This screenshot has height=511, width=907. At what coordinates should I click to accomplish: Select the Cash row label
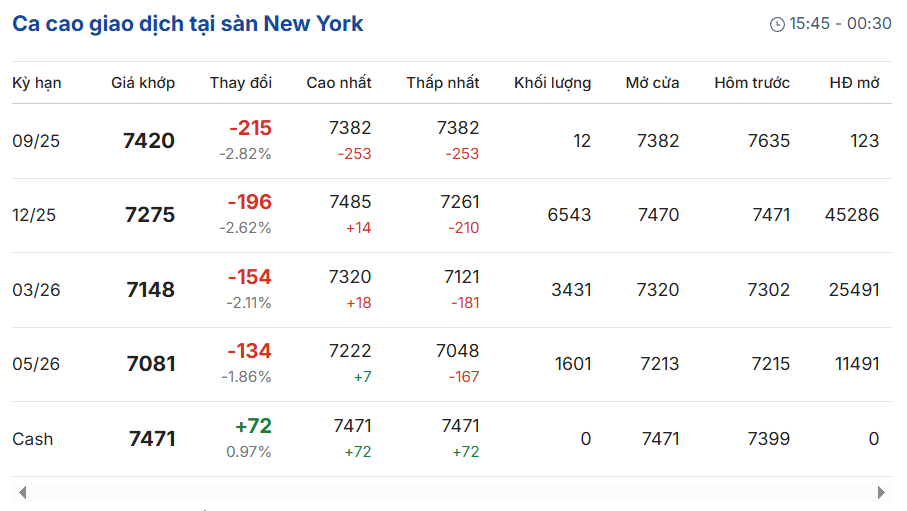[x=32, y=439]
